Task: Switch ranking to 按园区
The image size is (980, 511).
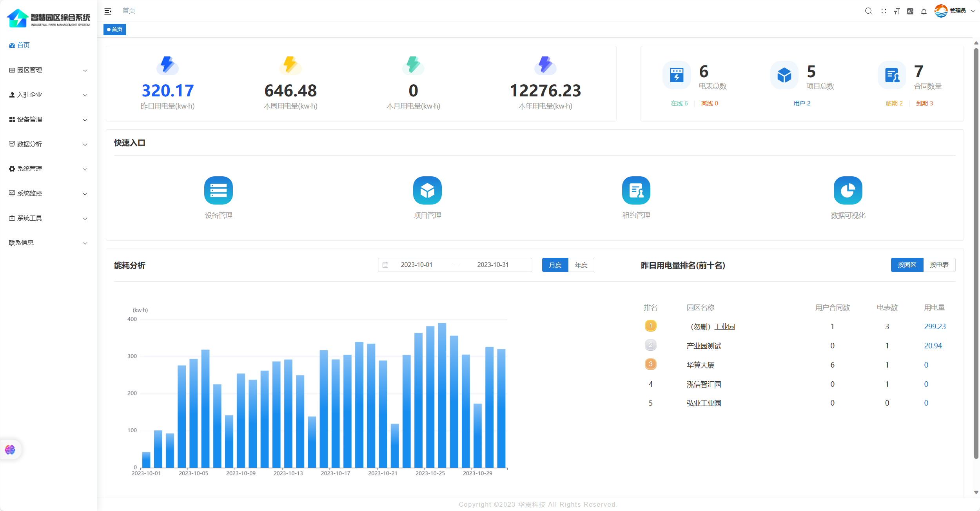Action: click(907, 265)
